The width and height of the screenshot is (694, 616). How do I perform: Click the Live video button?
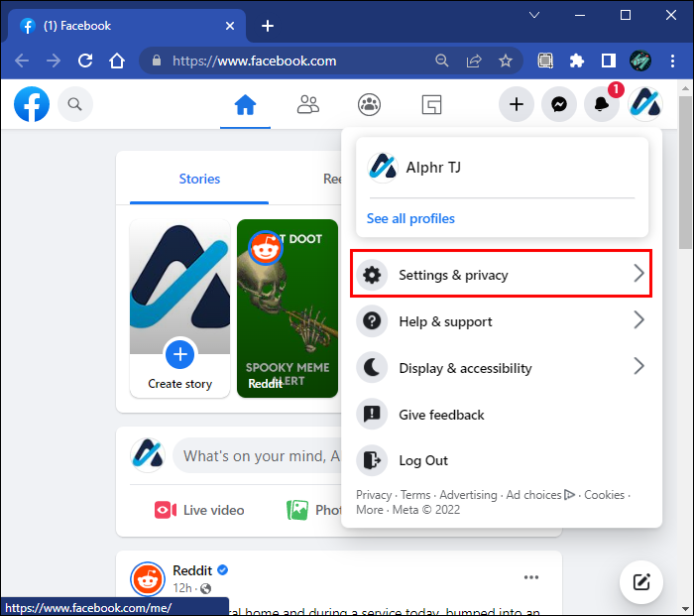(x=199, y=510)
